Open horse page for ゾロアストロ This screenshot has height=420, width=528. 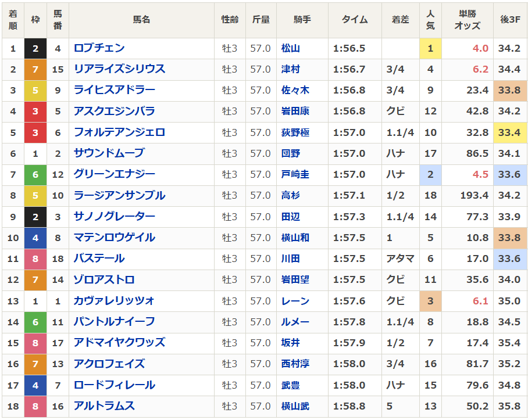(105, 279)
